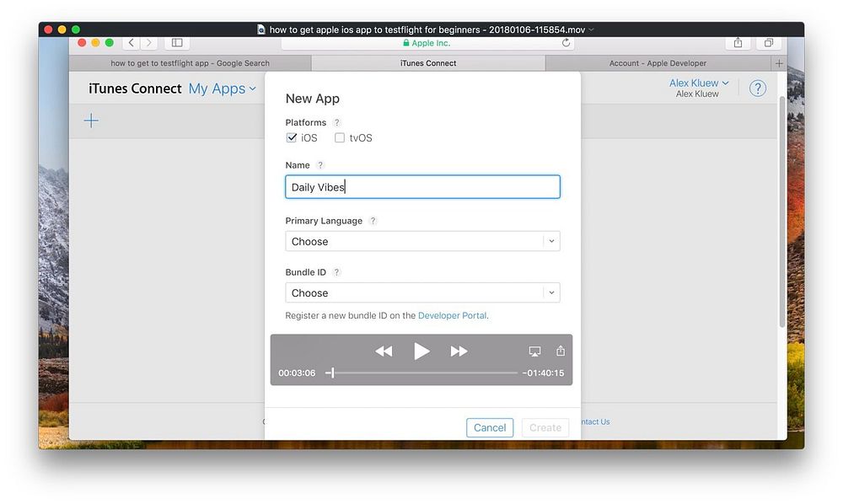Rewind the video playback

click(x=384, y=351)
